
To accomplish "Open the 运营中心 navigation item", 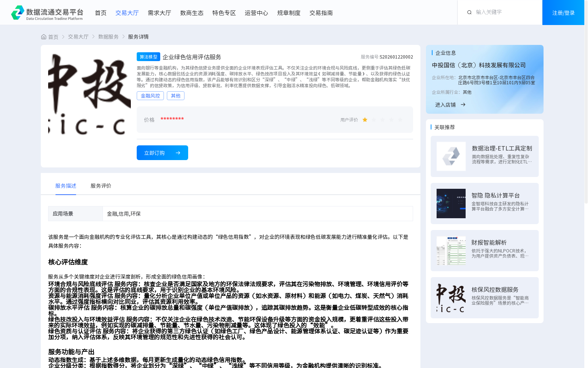I will (257, 13).
